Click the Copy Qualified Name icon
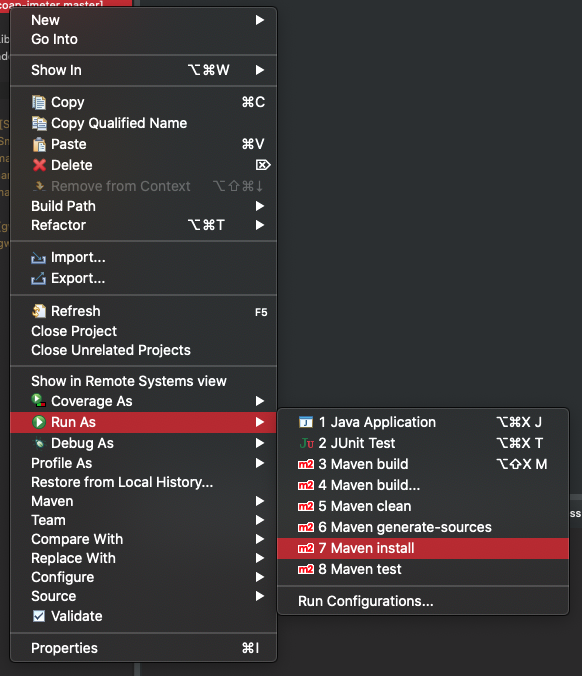This screenshot has height=676, width=582. tap(39, 123)
